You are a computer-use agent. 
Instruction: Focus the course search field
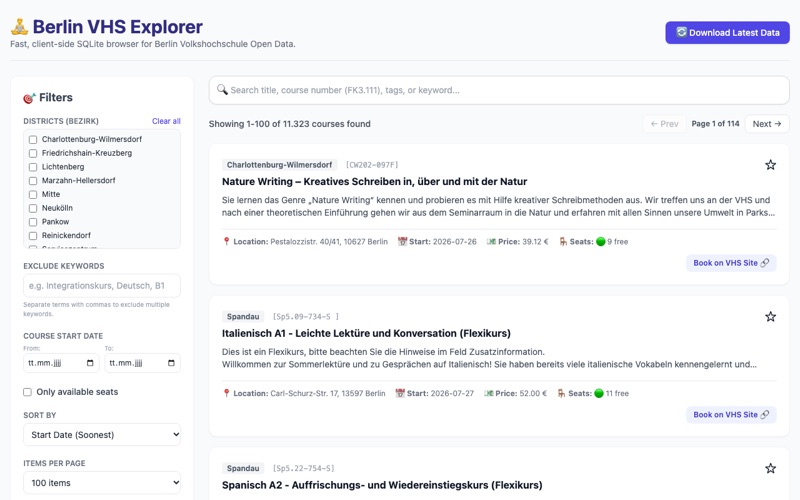(499, 90)
